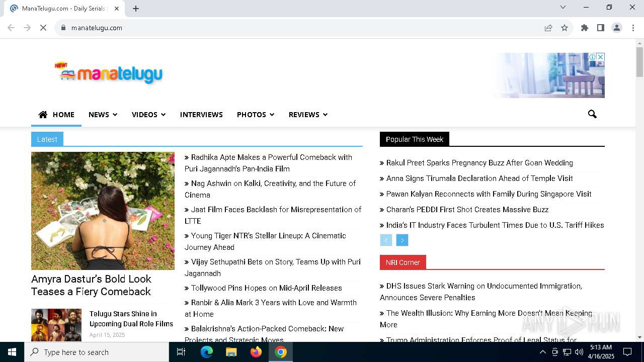The width and height of the screenshot is (644, 362).
Task: Click the banner advertisement image
Action: tap(548, 75)
